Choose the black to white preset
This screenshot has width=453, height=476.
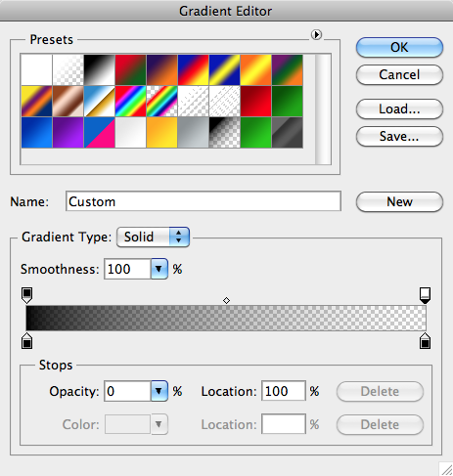point(99,69)
